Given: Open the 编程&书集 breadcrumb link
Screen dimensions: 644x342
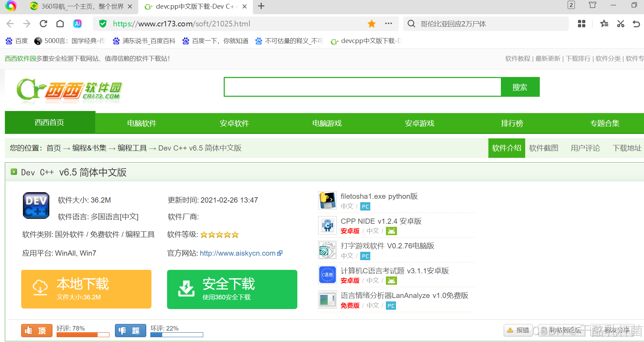Looking at the screenshot, I should click(89, 148).
